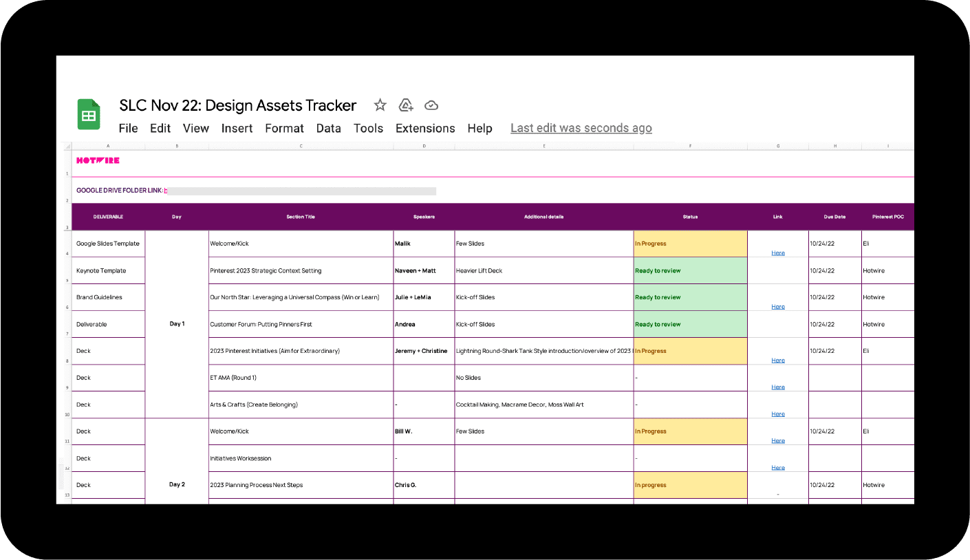Open the Google Sheets home icon
This screenshot has width=970, height=560.
tap(89, 115)
